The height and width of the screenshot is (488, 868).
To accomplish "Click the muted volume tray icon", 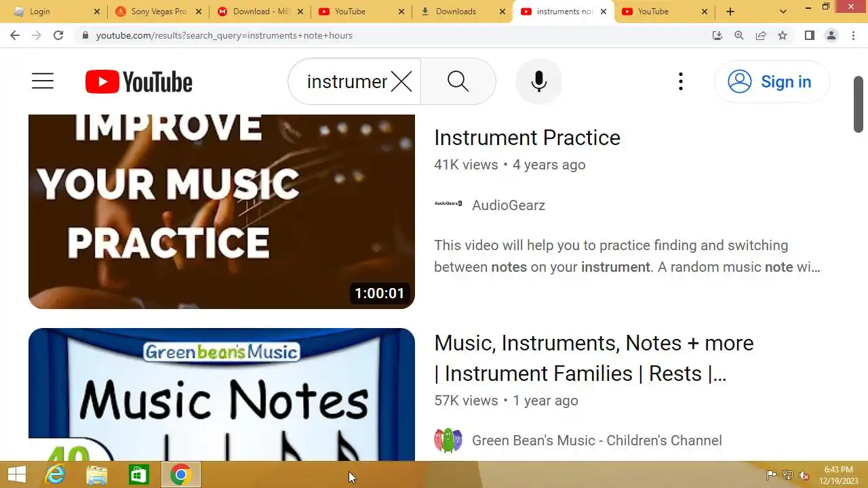I will tap(804, 475).
